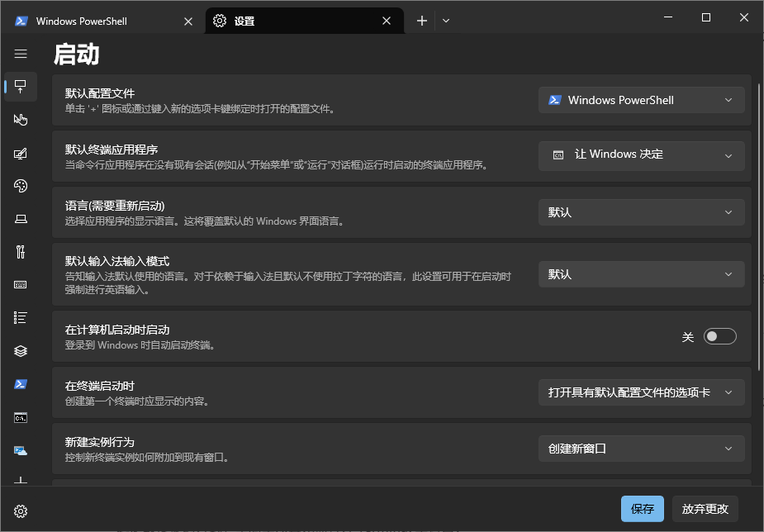The height and width of the screenshot is (532, 764).
Task: Click the 保存 button
Action: [x=643, y=509]
